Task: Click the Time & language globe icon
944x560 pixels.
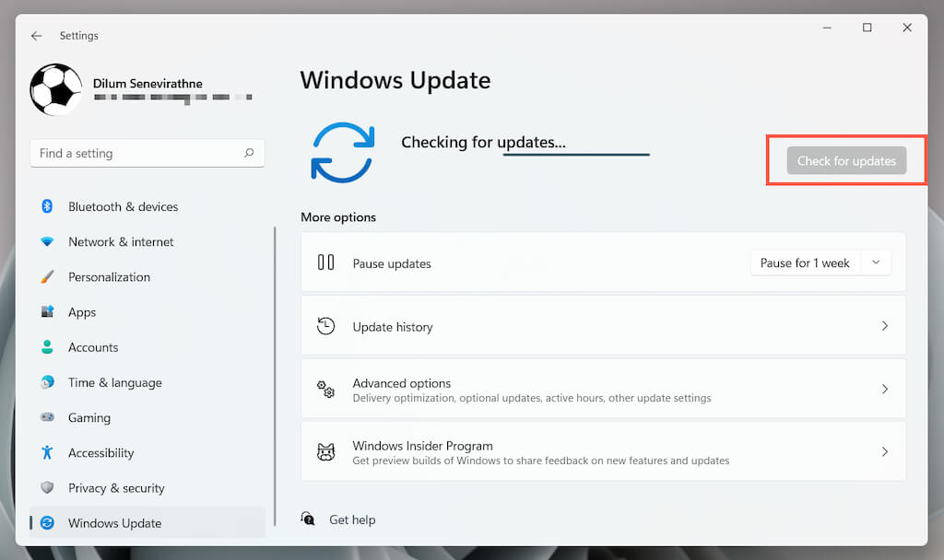Action: click(47, 382)
